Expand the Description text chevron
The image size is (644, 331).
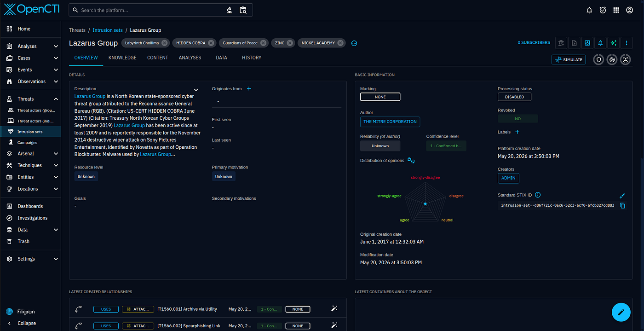[x=196, y=90]
